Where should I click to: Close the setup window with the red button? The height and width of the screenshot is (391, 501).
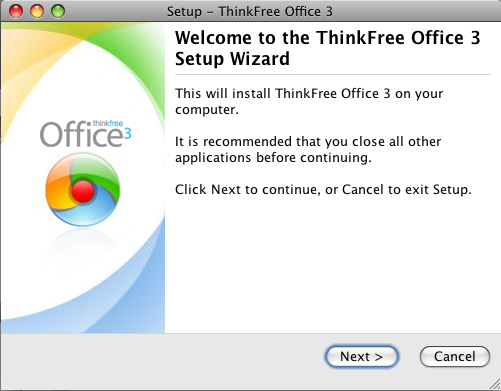pyautogui.click(x=16, y=11)
